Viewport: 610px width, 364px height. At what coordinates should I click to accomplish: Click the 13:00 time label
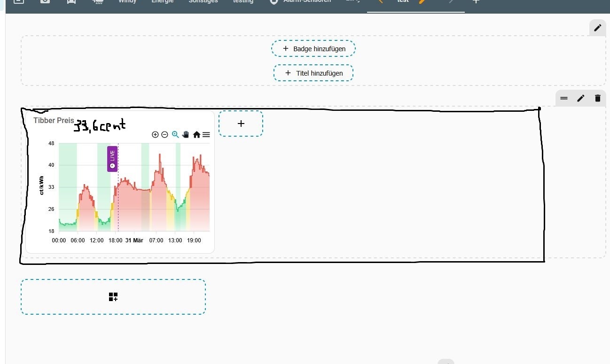pos(175,240)
